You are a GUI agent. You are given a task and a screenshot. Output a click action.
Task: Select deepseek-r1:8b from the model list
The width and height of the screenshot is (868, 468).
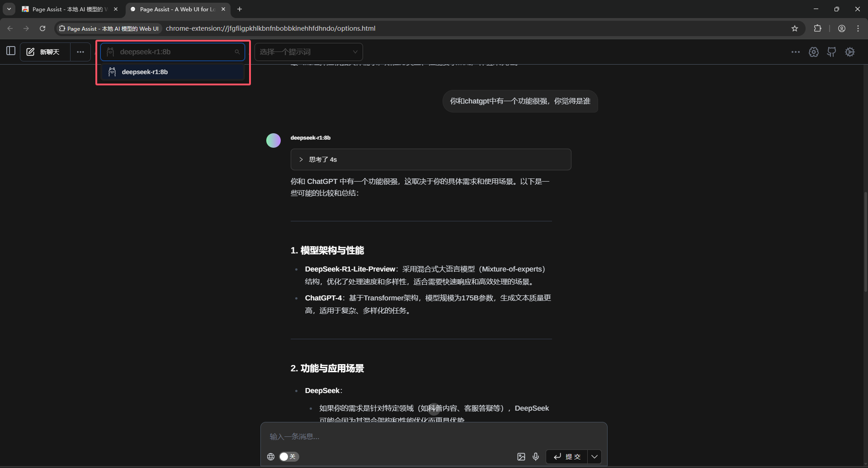point(173,72)
